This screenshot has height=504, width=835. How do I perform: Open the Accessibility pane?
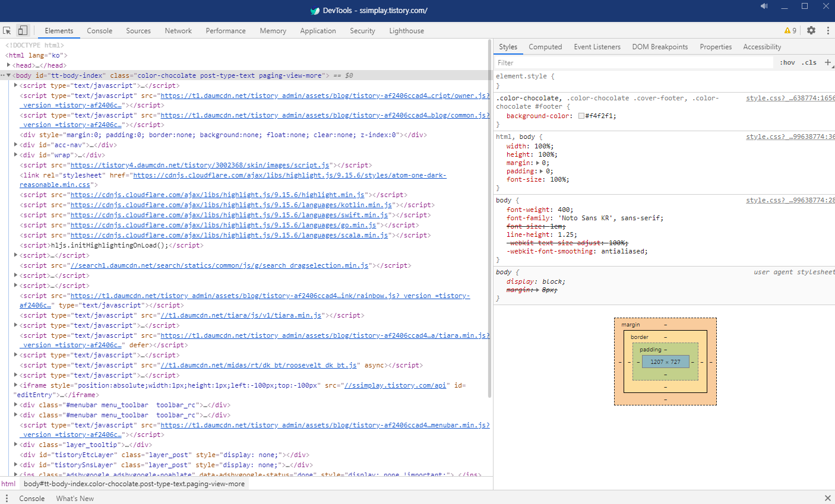762,47
